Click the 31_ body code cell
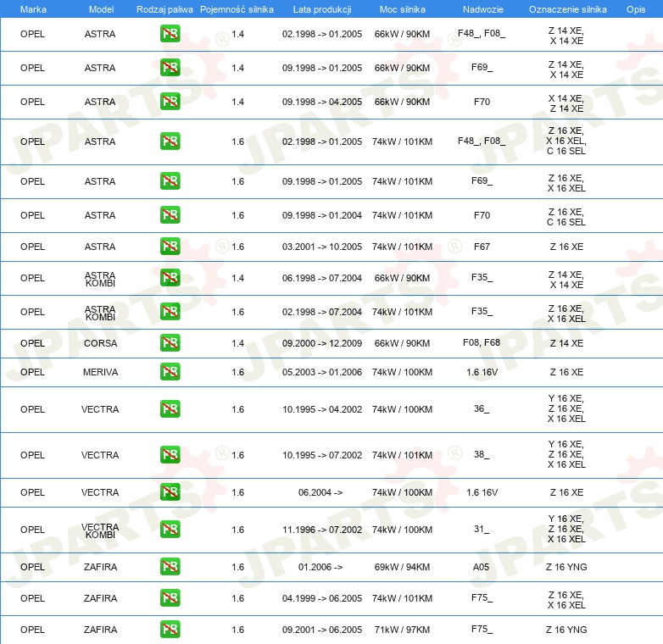Screen dimensions: 663x644 (x=482, y=529)
